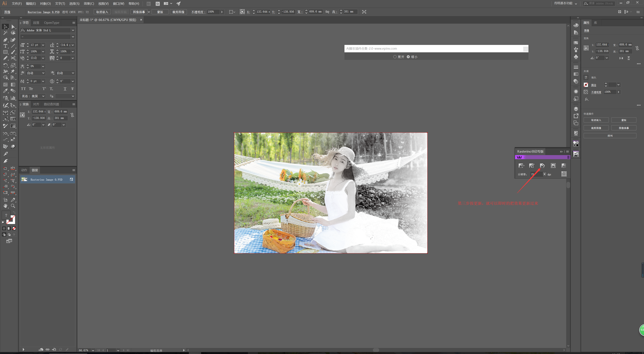
Task: Choose the Zoom tool
Action: point(13,206)
